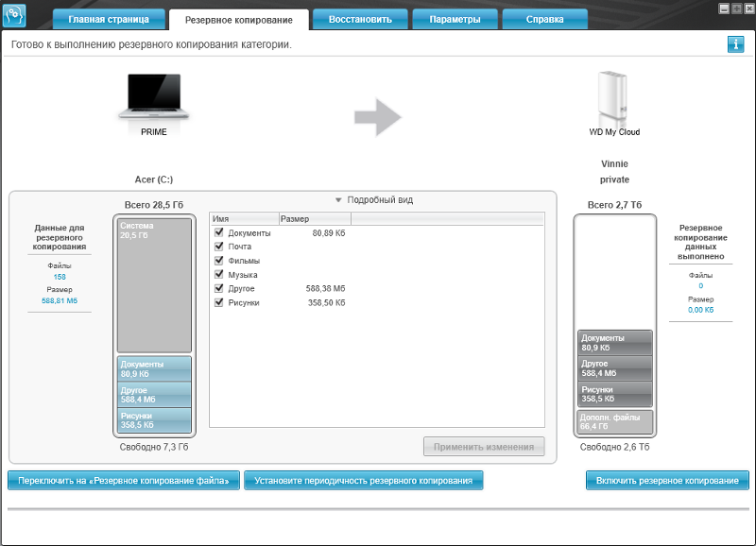756x546 pixels.
Task: Select the source Рисунки 358,5 Кб blue segment
Action: click(x=154, y=420)
